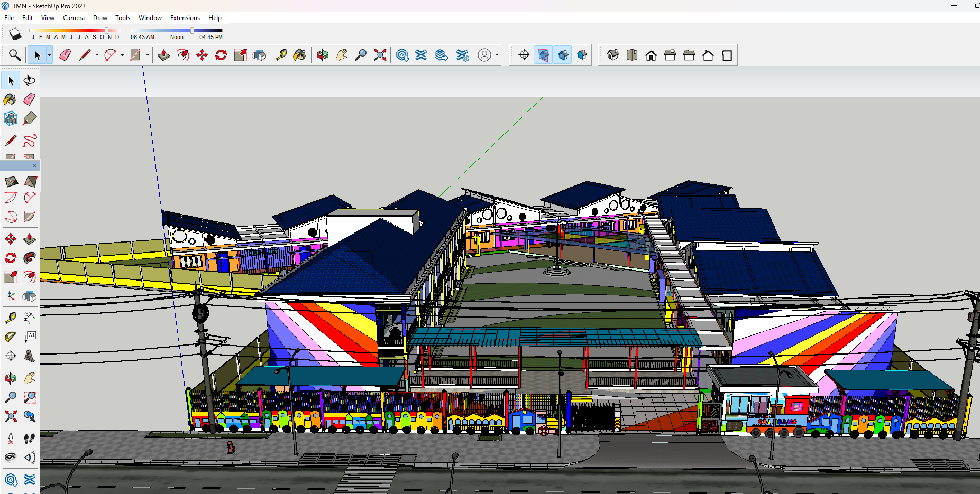This screenshot has height=494, width=980.
Task: Expand the Select tool dropdown arrow
Action: coord(49,55)
